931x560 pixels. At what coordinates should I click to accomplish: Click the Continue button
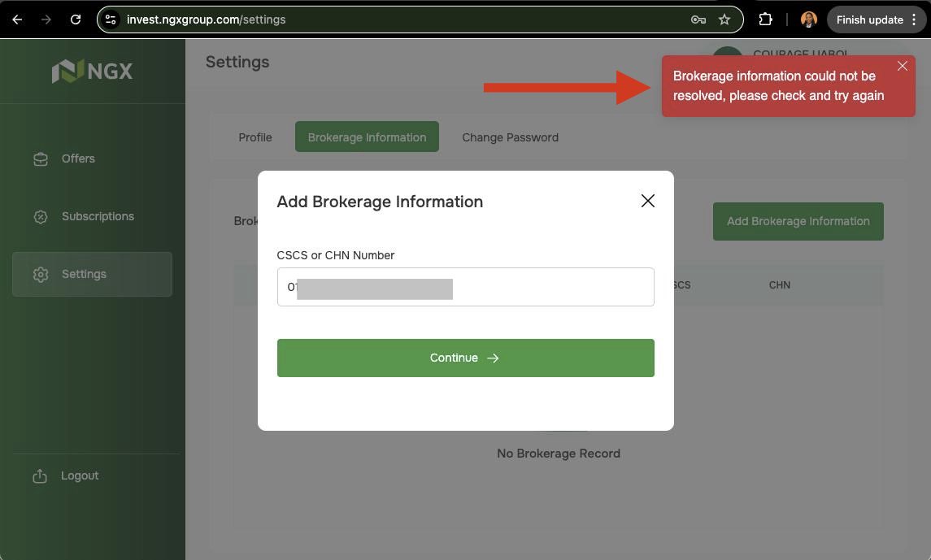(465, 358)
